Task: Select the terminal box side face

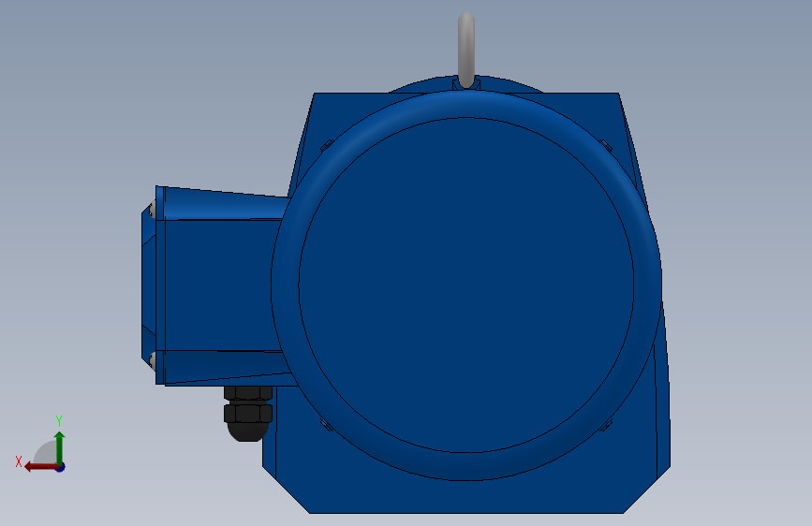Action: tap(223, 285)
